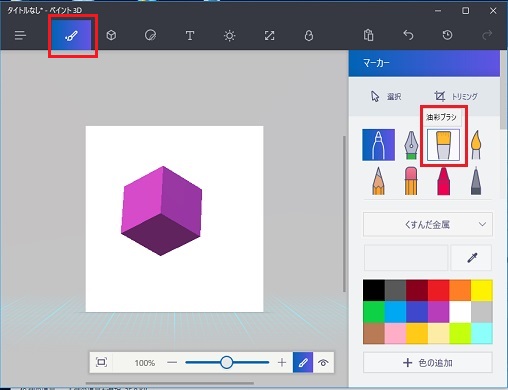This screenshot has width=508, height=390.
Task: Pick the gold amber color swatch
Action: coord(417,333)
